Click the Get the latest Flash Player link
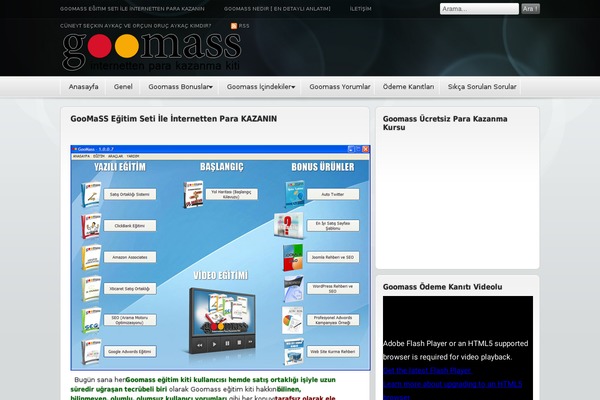 click(x=427, y=371)
